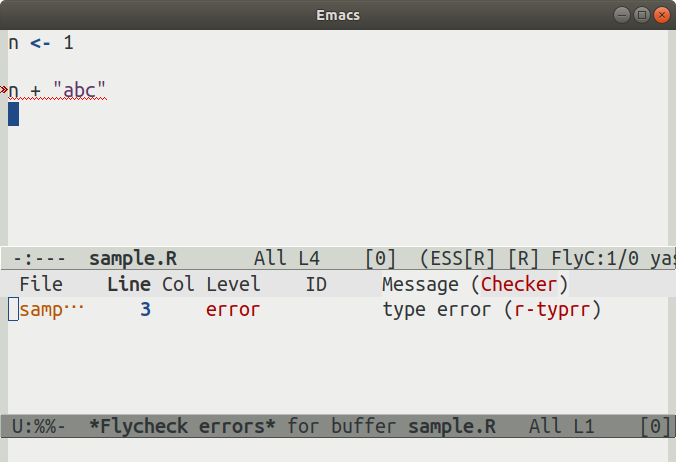
Task: Open the samp… file link in error list
Action: pos(52,310)
